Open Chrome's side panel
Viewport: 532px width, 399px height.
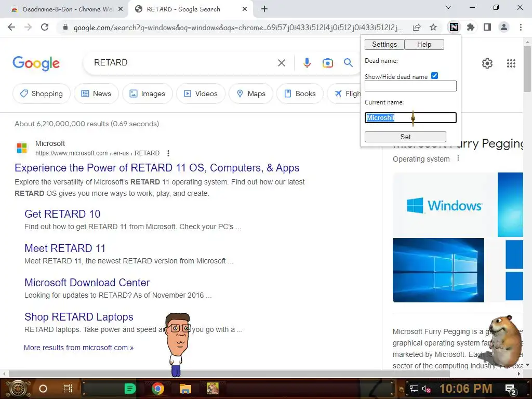[487, 27]
